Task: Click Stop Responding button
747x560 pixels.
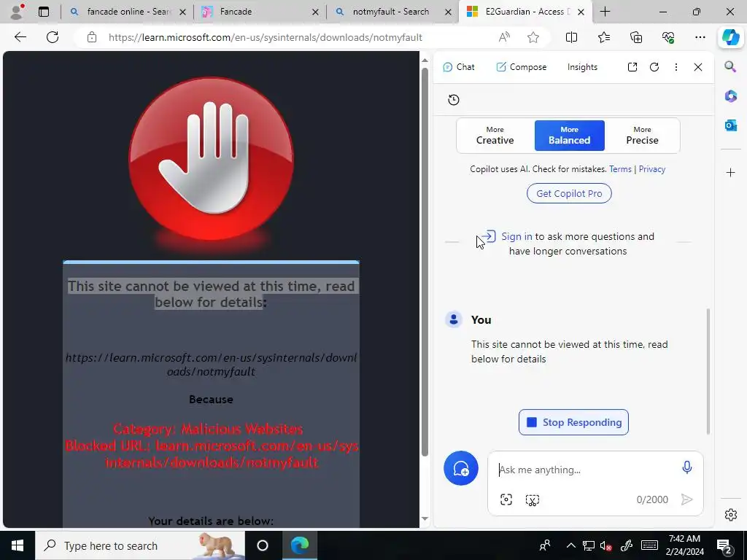Action: point(573,422)
